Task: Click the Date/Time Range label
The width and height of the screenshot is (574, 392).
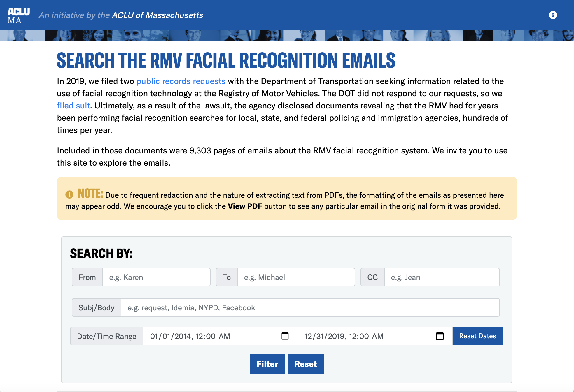Action: [107, 336]
